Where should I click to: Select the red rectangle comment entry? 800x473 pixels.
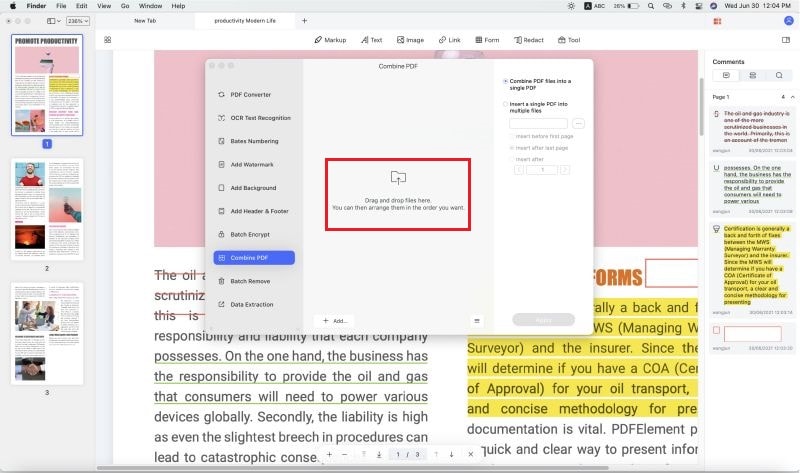[753, 338]
